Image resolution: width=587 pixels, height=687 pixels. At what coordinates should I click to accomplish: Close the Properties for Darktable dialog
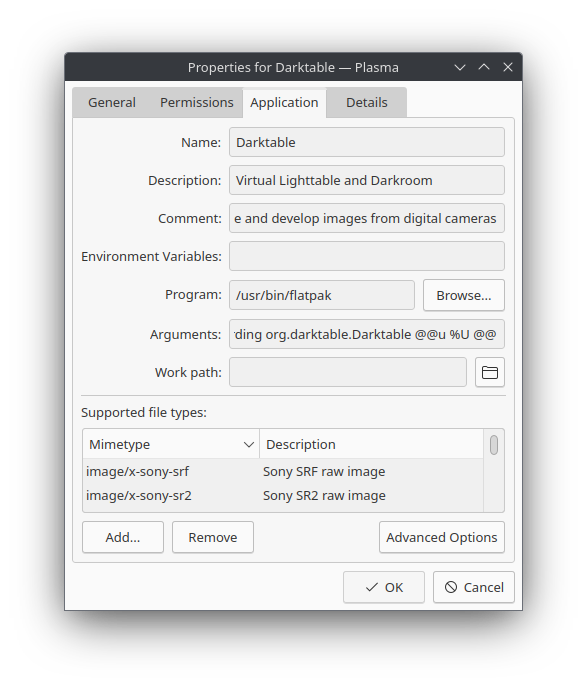(508, 67)
